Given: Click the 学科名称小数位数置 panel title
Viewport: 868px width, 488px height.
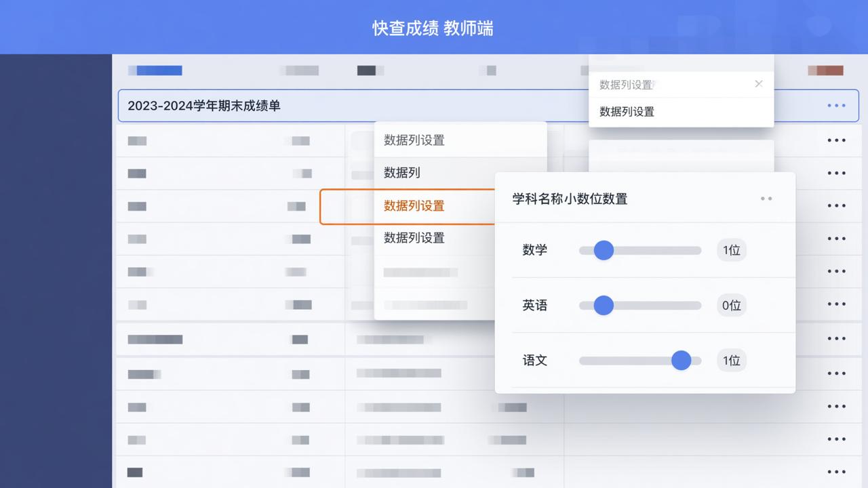Looking at the screenshot, I should [x=570, y=199].
